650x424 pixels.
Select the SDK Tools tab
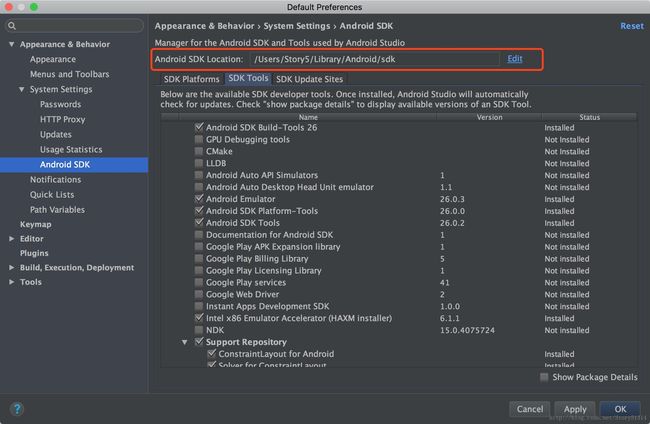248,78
